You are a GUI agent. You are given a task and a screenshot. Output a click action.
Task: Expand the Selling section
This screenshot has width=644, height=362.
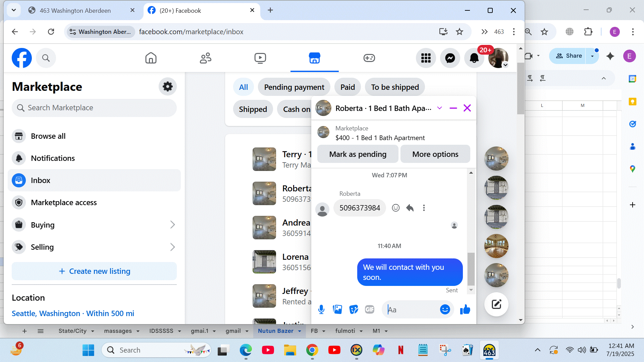point(172,247)
